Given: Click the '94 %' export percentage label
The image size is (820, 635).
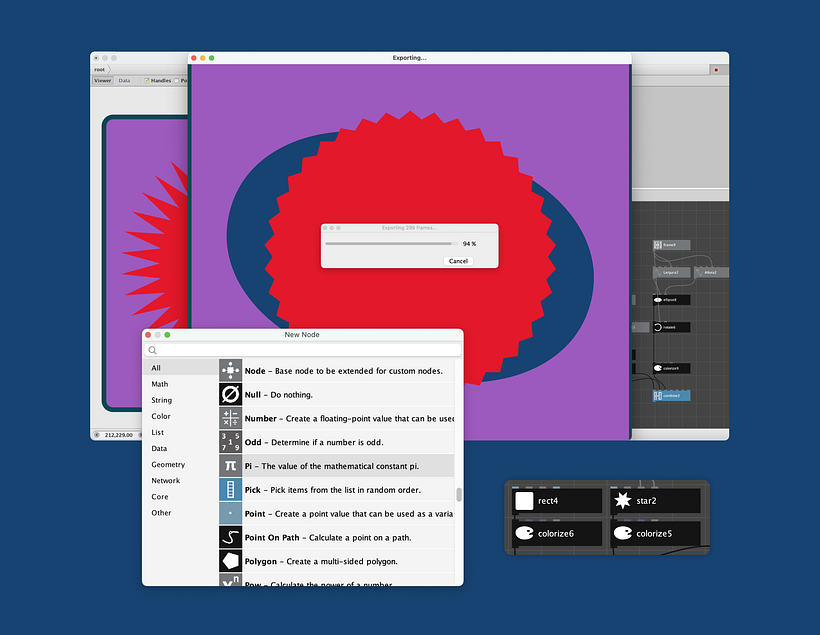Looking at the screenshot, I should 470,244.
